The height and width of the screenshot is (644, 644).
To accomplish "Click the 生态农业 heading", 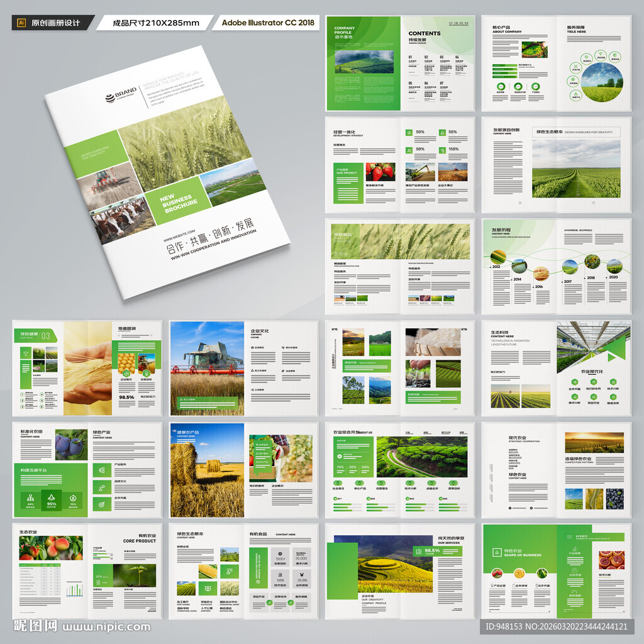I will 28,532.
